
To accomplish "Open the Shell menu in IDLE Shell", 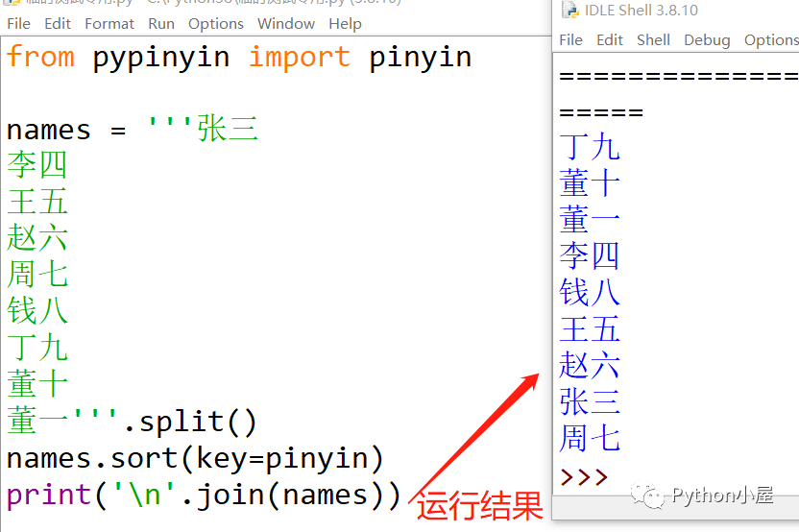I will tap(653, 39).
